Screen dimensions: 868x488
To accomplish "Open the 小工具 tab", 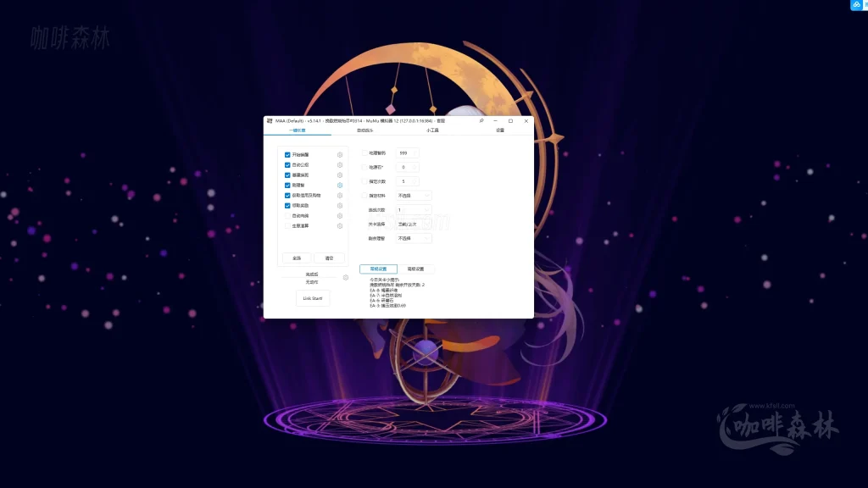I will tap(432, 130).
